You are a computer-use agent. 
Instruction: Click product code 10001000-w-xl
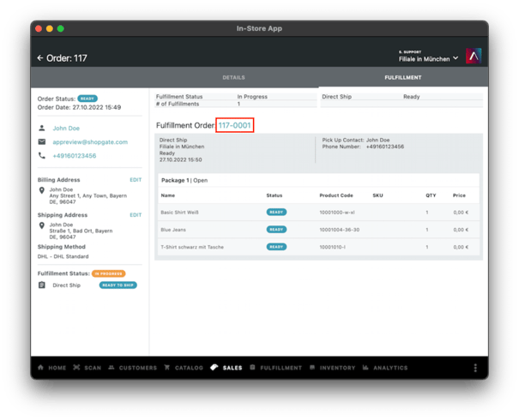click(x=337, y=213)
